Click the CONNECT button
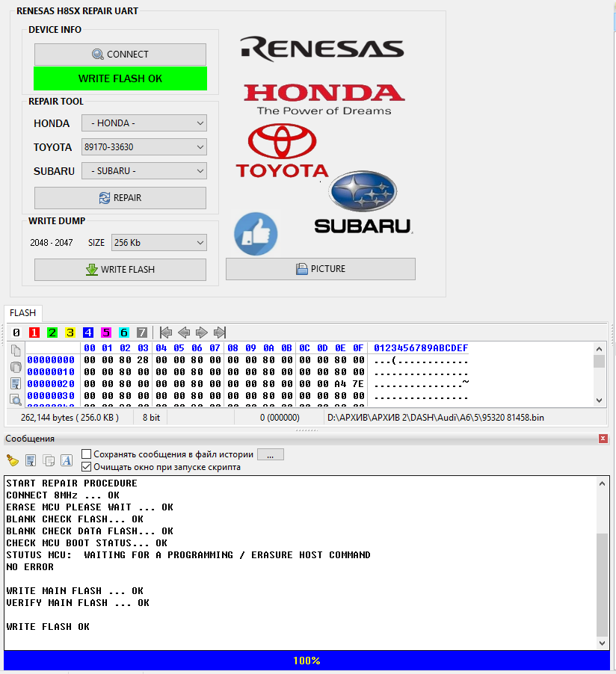This screenshot has width=616, height=674. 120,54
